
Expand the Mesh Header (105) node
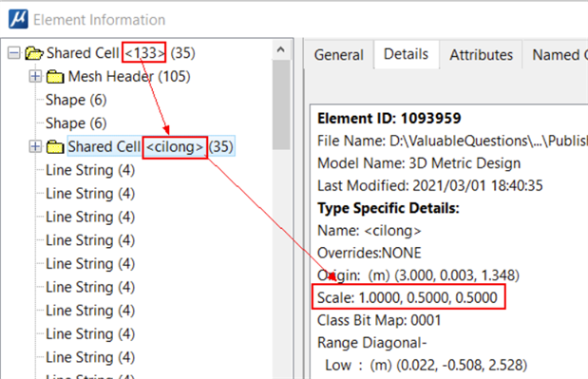35,77
